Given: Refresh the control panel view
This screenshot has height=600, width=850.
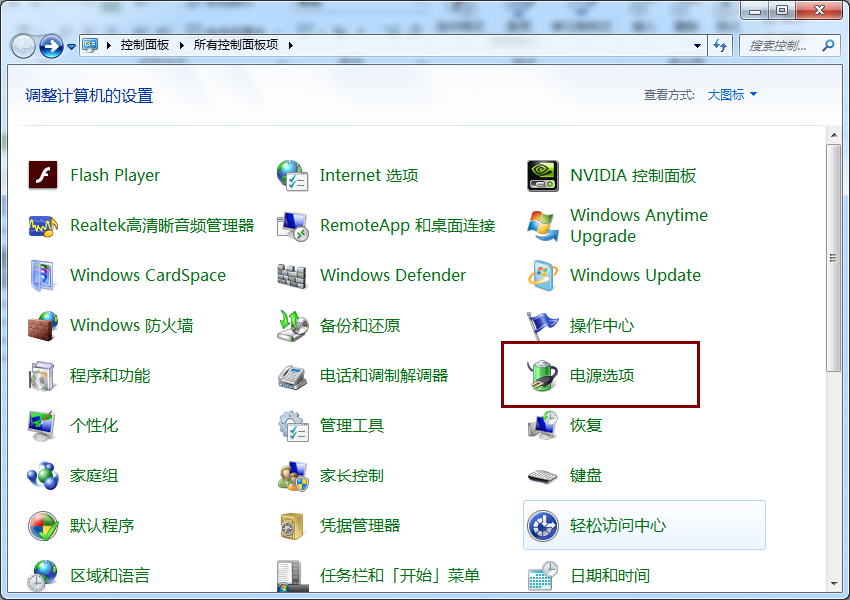Looking at the screenshot, I should pyautogui.click(x=720, y=46).
